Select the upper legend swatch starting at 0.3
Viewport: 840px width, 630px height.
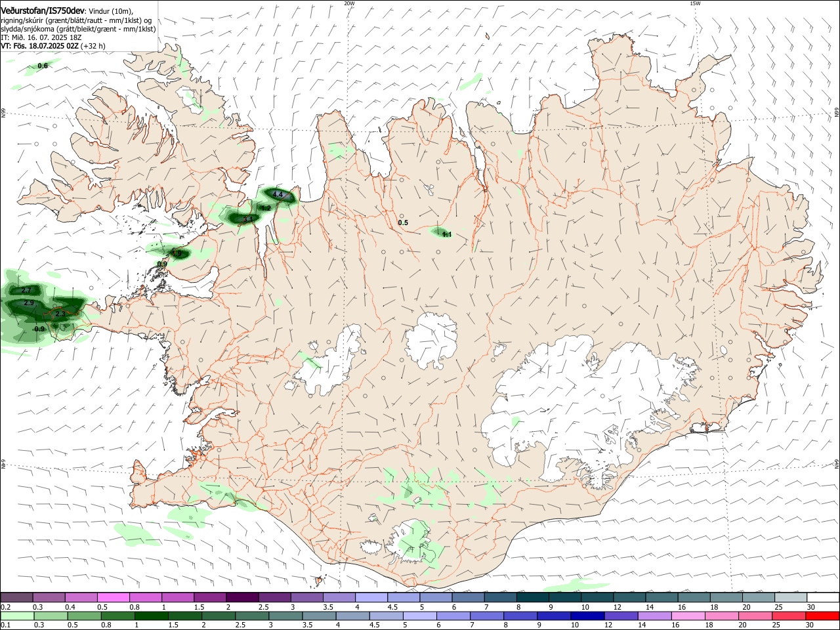coord(49,598)
